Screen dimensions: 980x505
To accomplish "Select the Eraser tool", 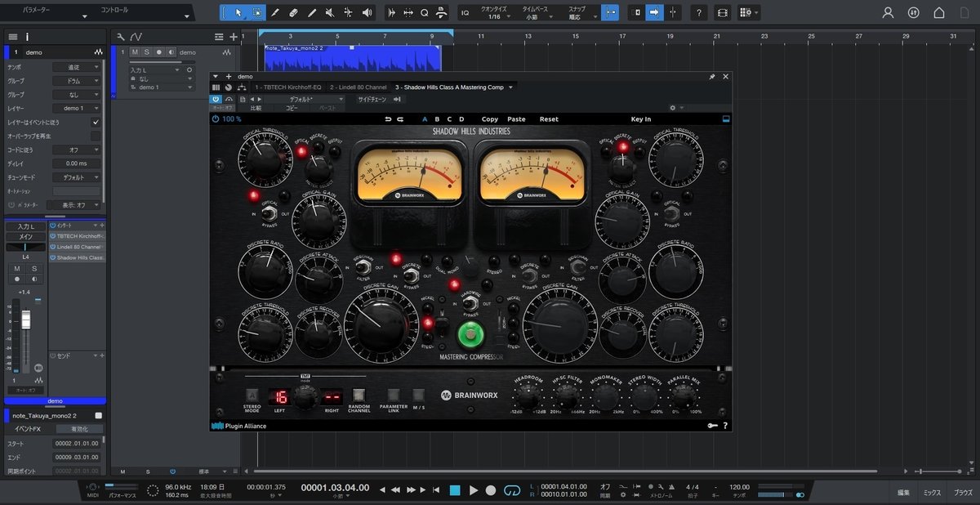I will [x=294, y=12].
